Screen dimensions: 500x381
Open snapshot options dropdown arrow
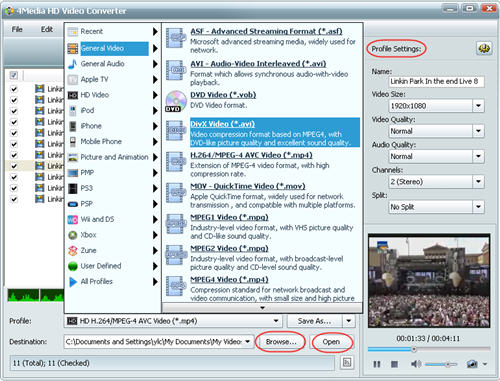tap(485, 364)
